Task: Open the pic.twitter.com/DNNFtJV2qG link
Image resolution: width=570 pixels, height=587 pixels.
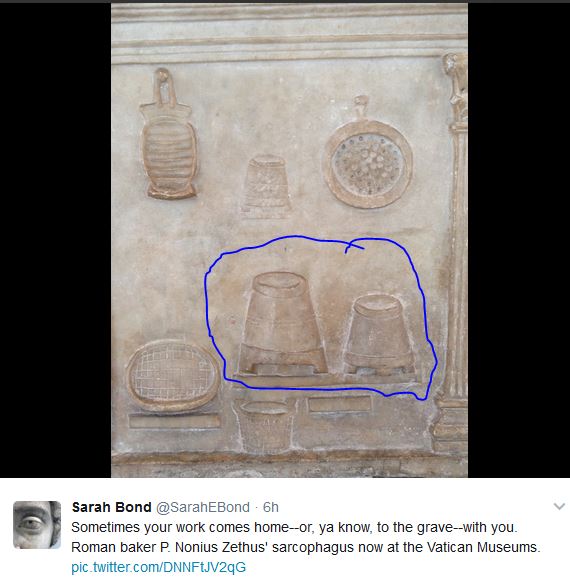Action: click(x=158, y=567)
